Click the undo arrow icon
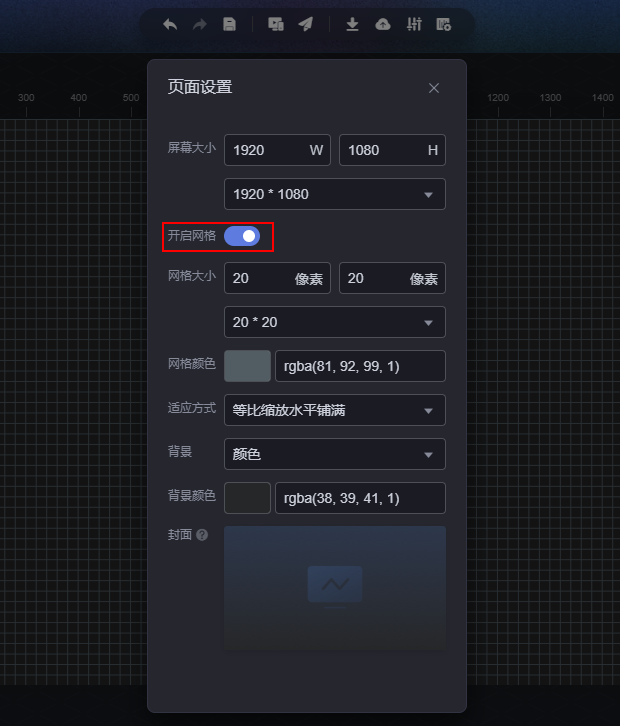This screenshot has width=620, height=726. 170,24
